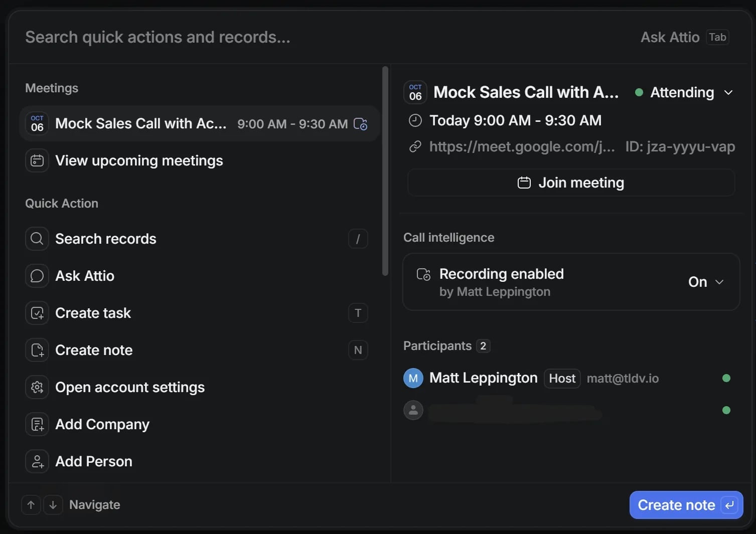Select the Mock Sales Call meeting row
The height and width of the screenshot is (534, 756).
(x=199, y=123)
